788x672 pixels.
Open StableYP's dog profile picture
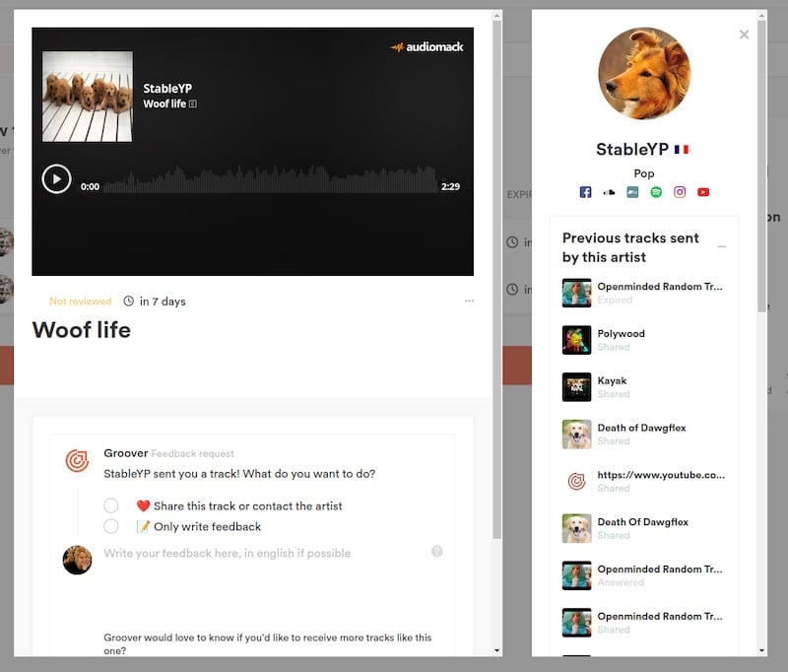point(644,73)
